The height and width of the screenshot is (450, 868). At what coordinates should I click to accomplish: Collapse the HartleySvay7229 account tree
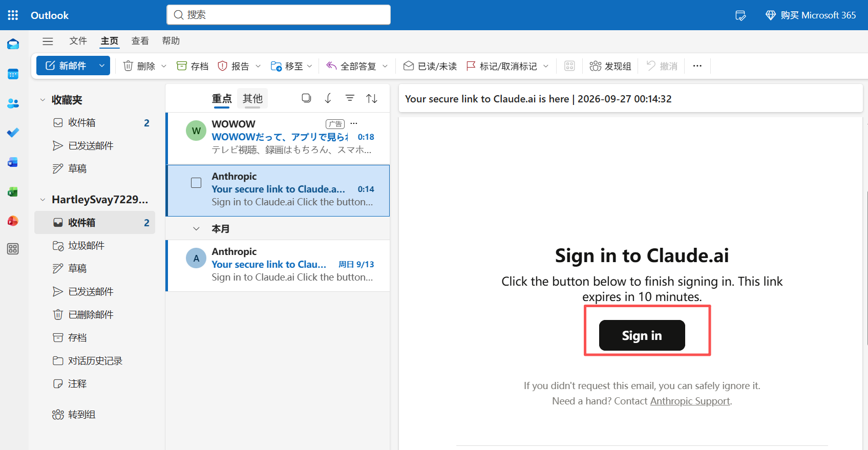click(43, 200)
